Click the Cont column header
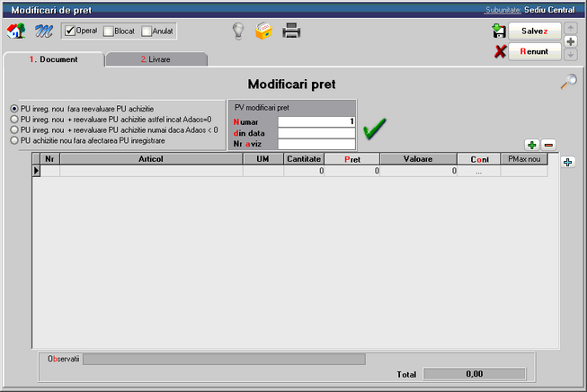587x392 pixels. coord(479,159)
